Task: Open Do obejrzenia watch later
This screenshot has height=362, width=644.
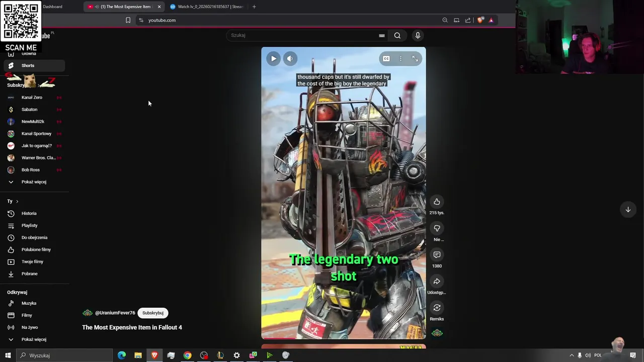Action: tap(34, 238)
